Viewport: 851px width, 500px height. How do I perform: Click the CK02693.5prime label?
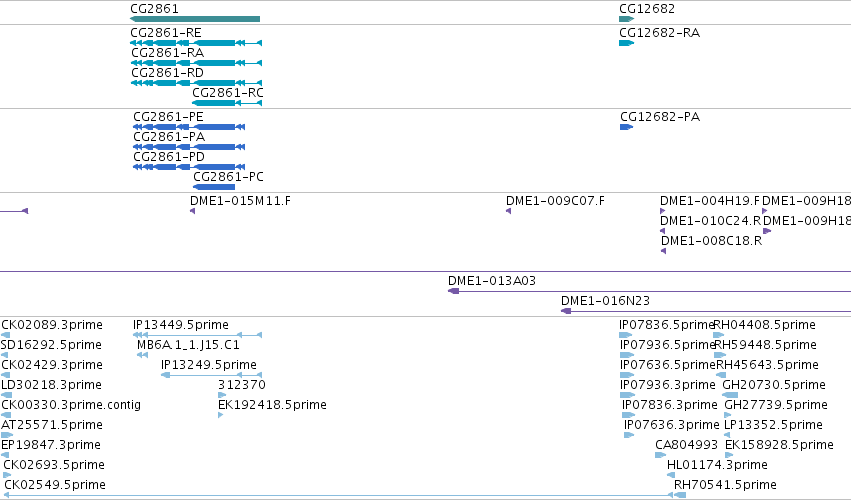point(54,465)
